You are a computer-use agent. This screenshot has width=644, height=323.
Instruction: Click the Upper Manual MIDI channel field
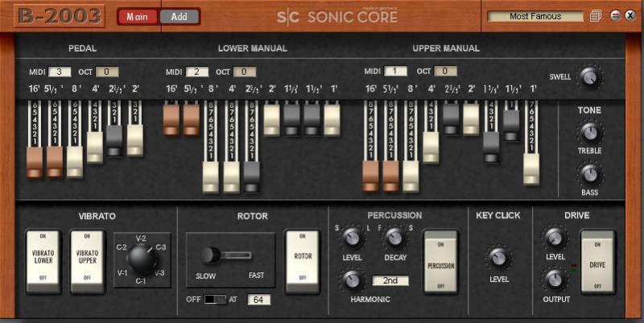click(x=395, y=71)
